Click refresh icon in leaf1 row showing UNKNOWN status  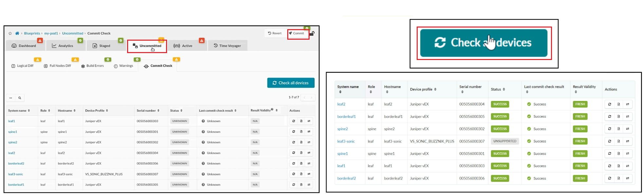click(294, 121)
